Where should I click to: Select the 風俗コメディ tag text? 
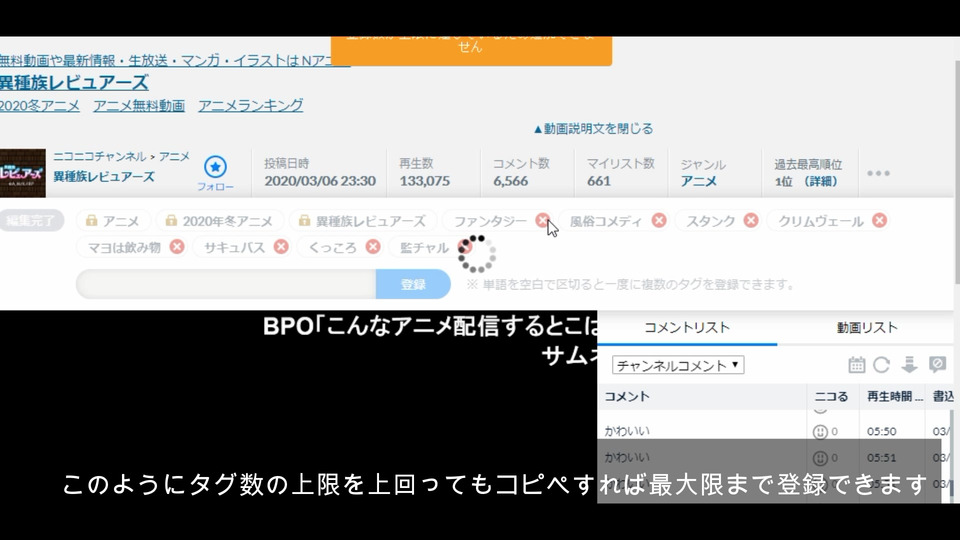click(606, 221)
